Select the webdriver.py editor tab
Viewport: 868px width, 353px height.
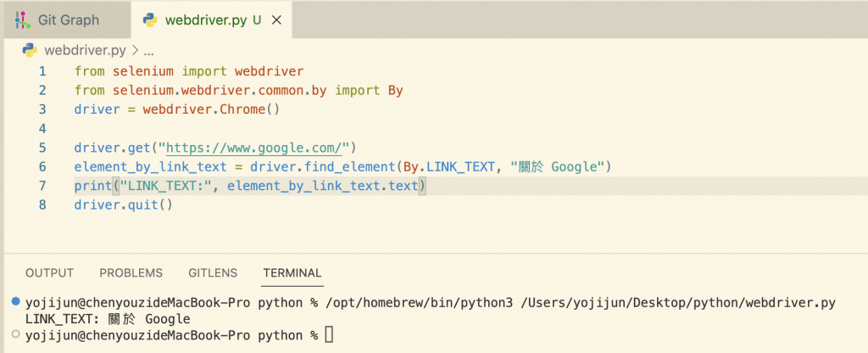[212, 20]
